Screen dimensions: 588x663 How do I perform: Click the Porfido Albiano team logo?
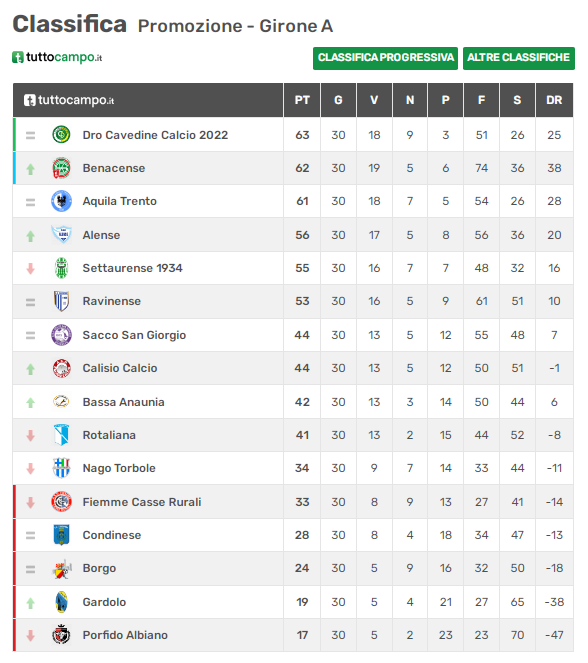click(x=61, y=634)
